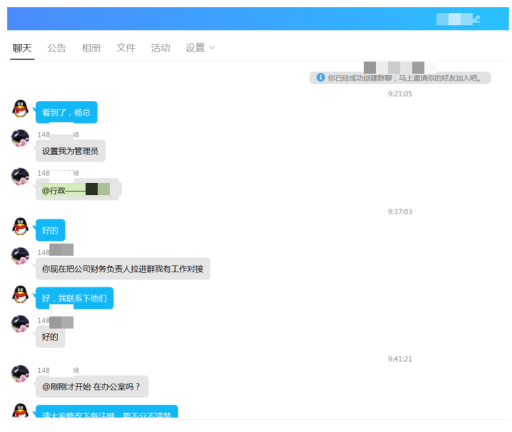512x432 pixels.
Task: Select the 活动 tab
Action: [x=161, y=48]
